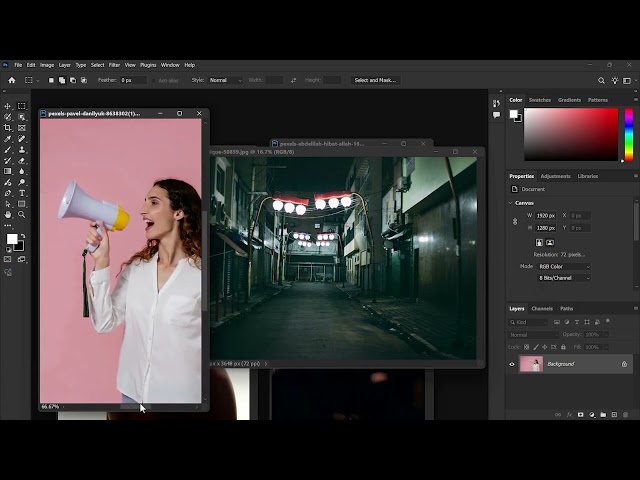Click the new group folder icon
Screen dimensions: 640x480
603,414
